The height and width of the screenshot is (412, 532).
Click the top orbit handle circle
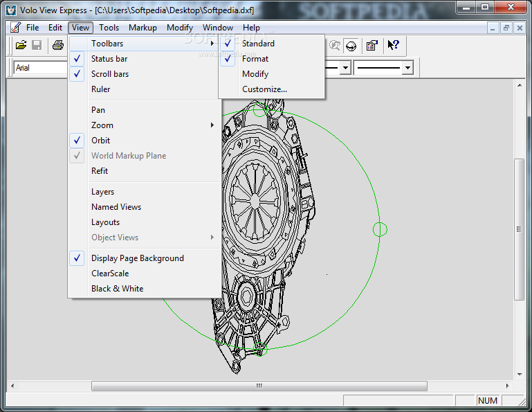260,109
